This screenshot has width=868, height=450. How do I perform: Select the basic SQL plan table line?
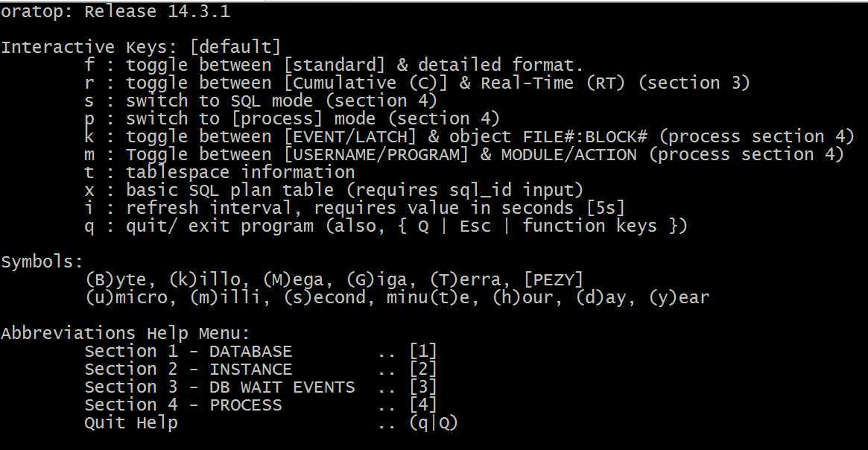(335, 191)
